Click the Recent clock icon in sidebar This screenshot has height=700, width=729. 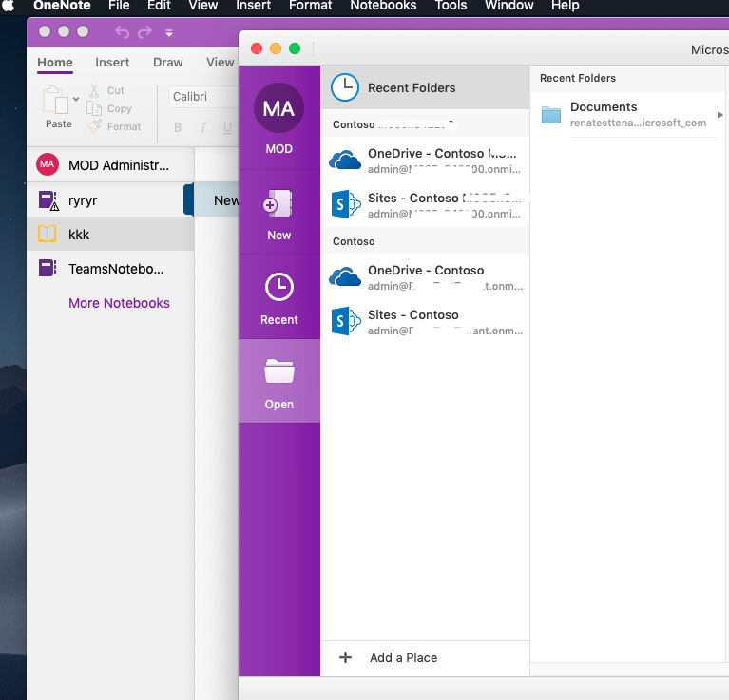278,287
